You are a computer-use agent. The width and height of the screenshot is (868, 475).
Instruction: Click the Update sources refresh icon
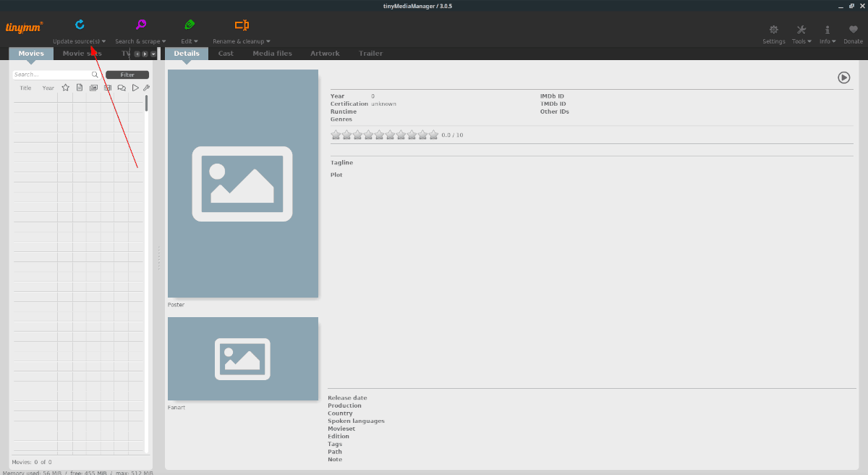pos(79,24)
